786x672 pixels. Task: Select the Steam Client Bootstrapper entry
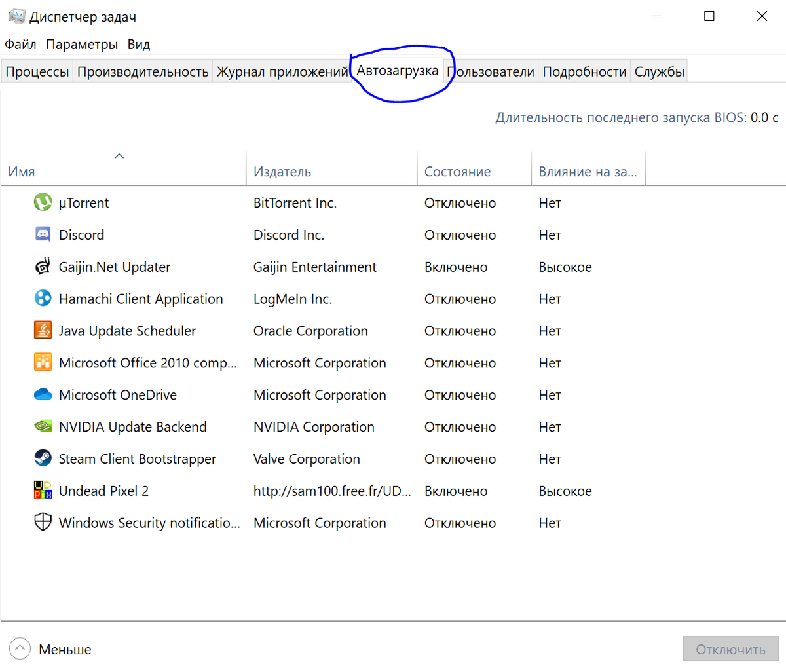point(138,459)
